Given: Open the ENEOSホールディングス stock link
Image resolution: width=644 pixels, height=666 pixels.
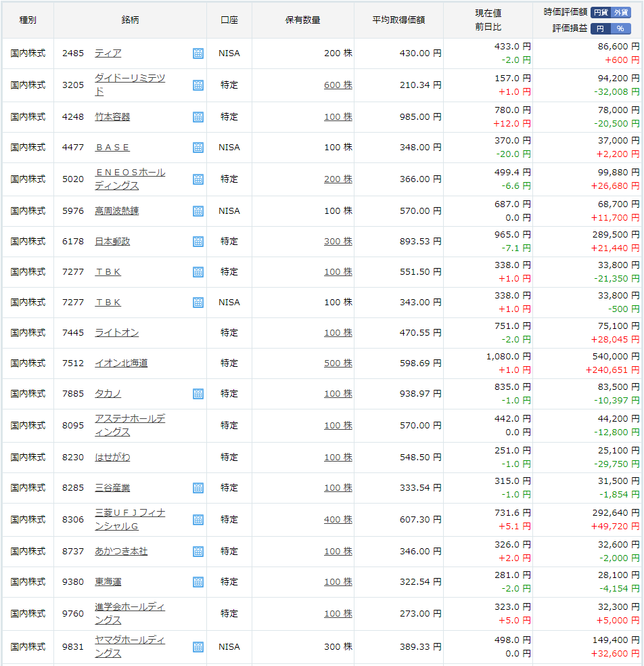Looking at the screenshot, I should (x=130, y=179).
